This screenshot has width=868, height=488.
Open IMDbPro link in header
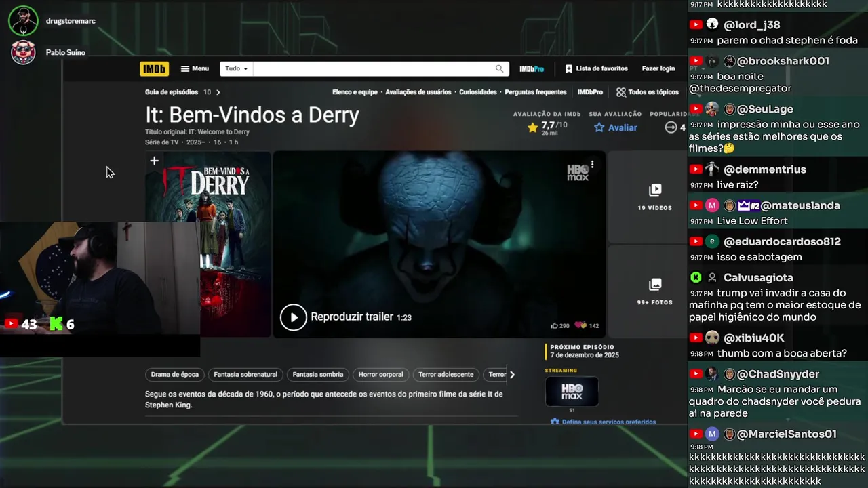[x=532, y=69]
